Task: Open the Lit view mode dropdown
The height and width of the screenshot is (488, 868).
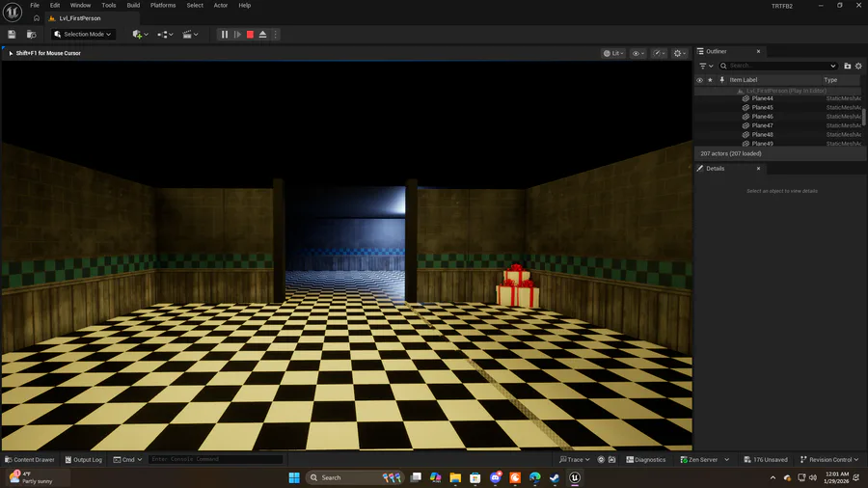Action: coord(613,53)
